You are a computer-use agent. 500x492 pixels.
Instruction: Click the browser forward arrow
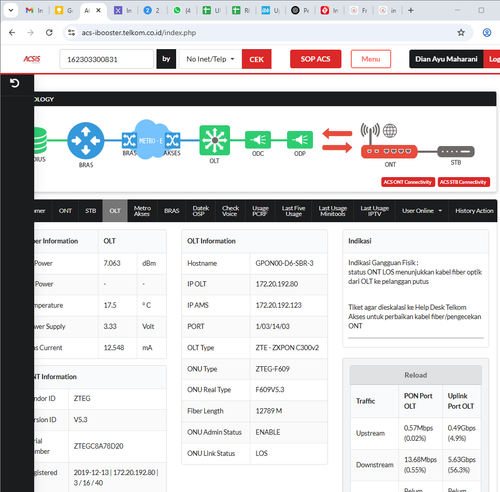[x=30, y=33]
